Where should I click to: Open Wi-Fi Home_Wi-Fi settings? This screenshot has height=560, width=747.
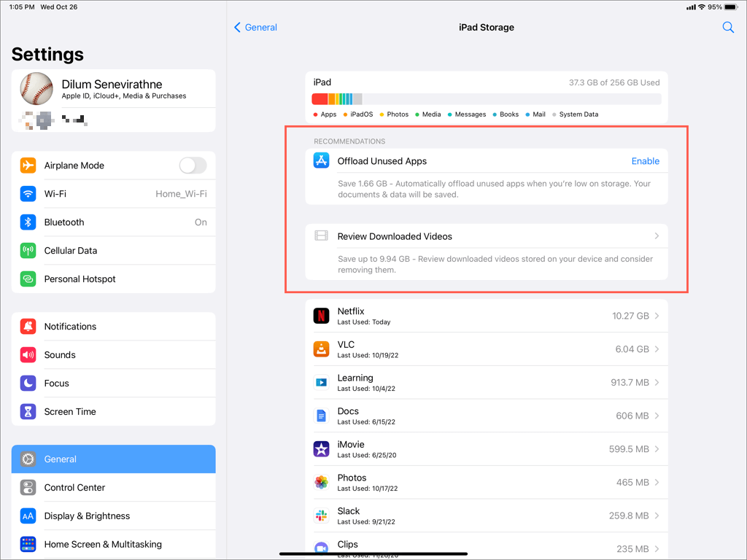click(113, 194)
